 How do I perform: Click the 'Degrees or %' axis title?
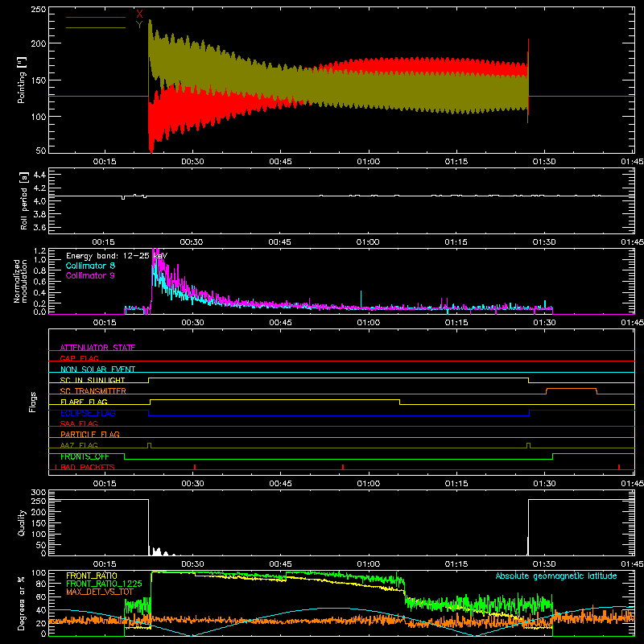22,604
